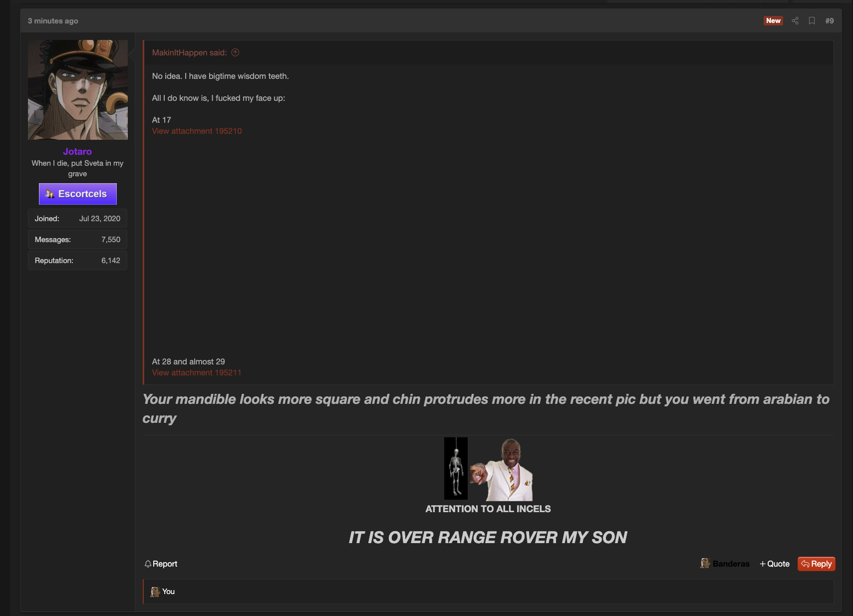This screenshot has width=853, height=616.
Task: Click the Escortcels badge icon
Action: [50, 194]
